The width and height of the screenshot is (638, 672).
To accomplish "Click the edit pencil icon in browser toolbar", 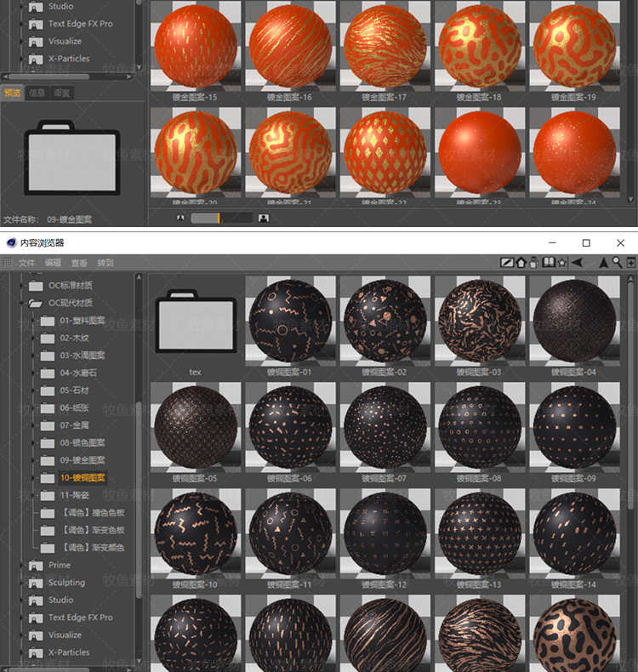I will click(x=507, y=262).
